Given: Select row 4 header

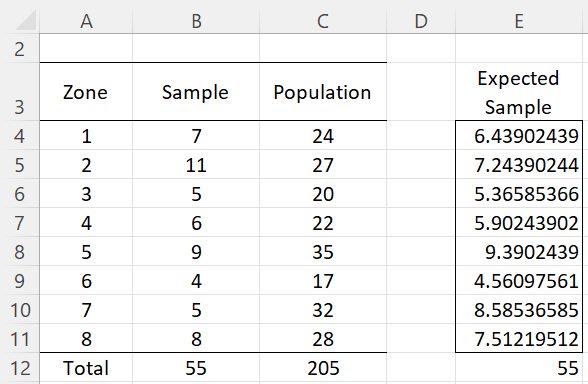Looking at the screenshot, I should tap(20, 135).
